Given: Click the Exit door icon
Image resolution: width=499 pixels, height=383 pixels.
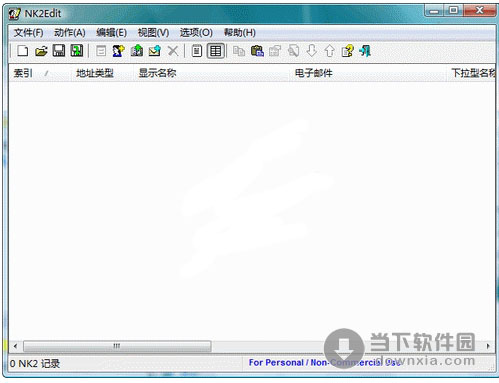Looking at the screenshot, I should pyautogui.click(x=365, y=51).
